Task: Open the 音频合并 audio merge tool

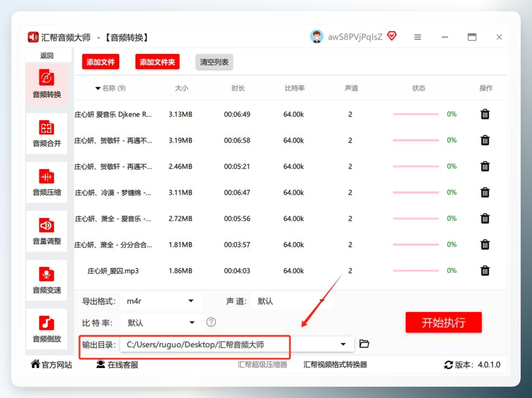Action: 47,134
